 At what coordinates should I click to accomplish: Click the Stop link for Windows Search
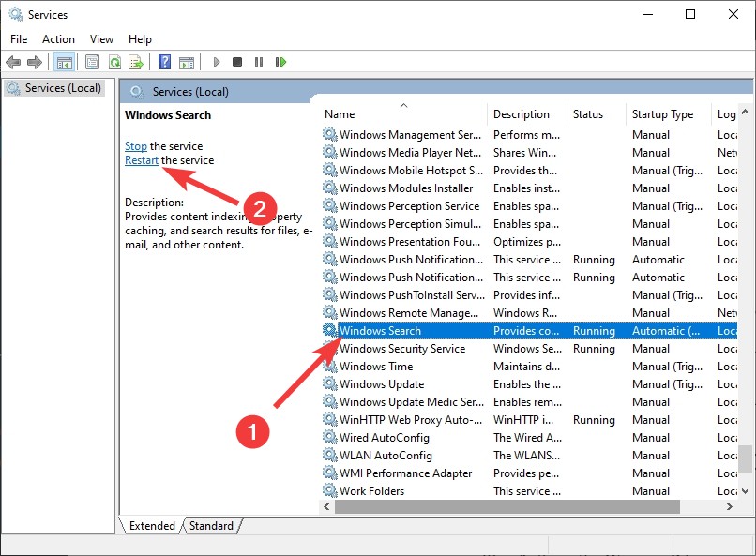[135, 146]
